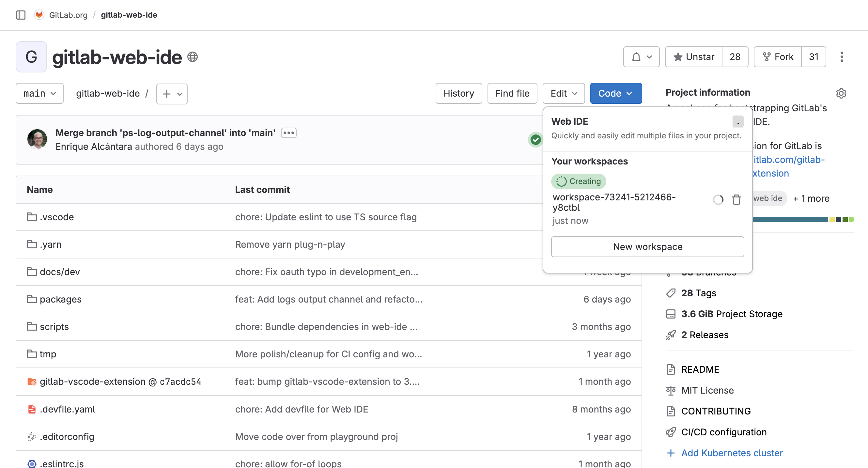The image size is (868, 468).
Task: Click the notification bell icon
Action: click(636, 56)
